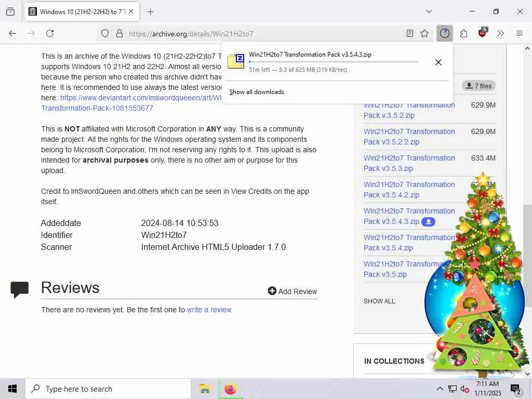Screen dimensions: 532x399
Task: Click the muted volume tray icon
Action: click(x=464, y=389)
